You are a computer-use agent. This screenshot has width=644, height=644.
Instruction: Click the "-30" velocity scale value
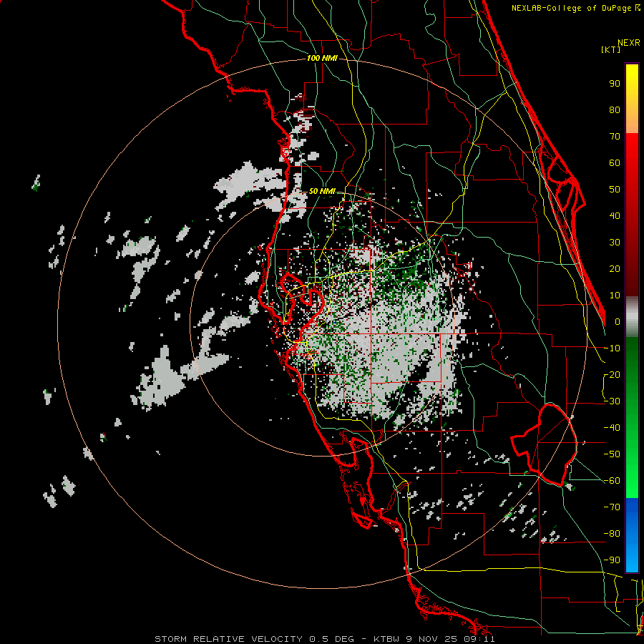[x=612, y=401]
